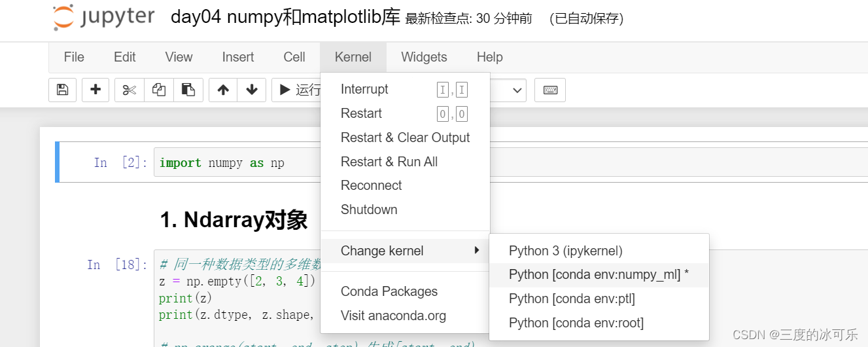
Task: Save notebook with the floppy disk icon
Action: (x=63, y=90)
